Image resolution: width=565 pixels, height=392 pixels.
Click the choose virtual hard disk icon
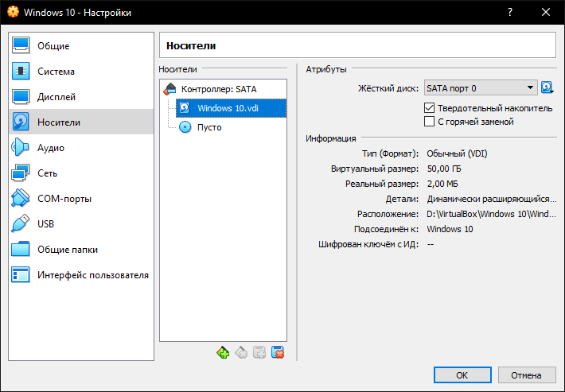(547, 87)
